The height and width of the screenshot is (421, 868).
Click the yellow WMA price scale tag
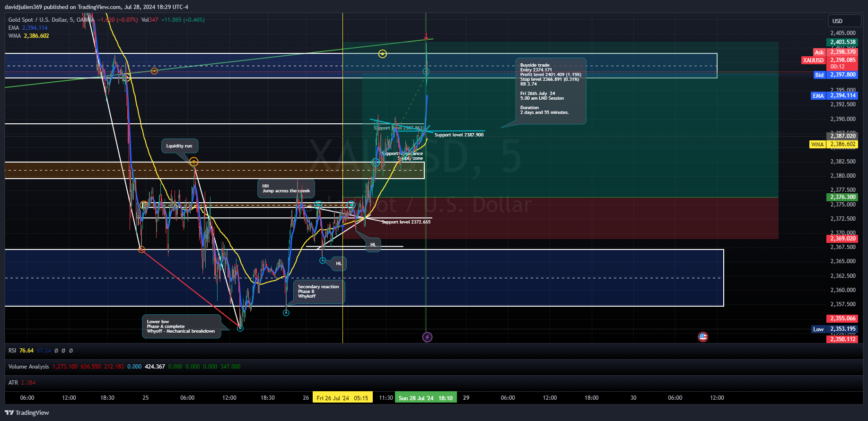833,145
